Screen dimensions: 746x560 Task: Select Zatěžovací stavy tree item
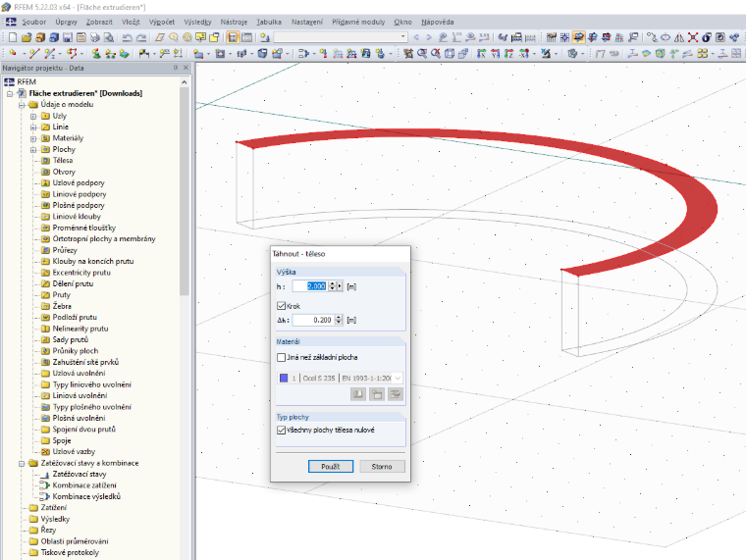80,474
